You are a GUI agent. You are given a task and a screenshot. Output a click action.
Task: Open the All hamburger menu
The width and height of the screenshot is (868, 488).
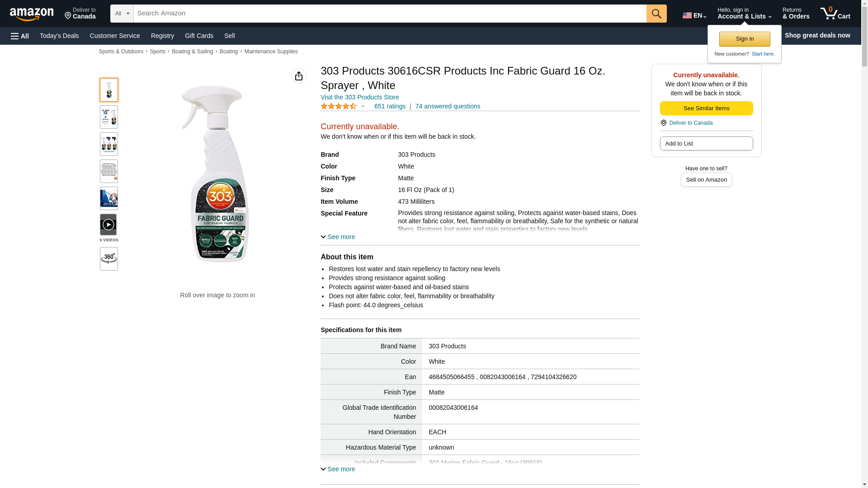tap(20, 36)
